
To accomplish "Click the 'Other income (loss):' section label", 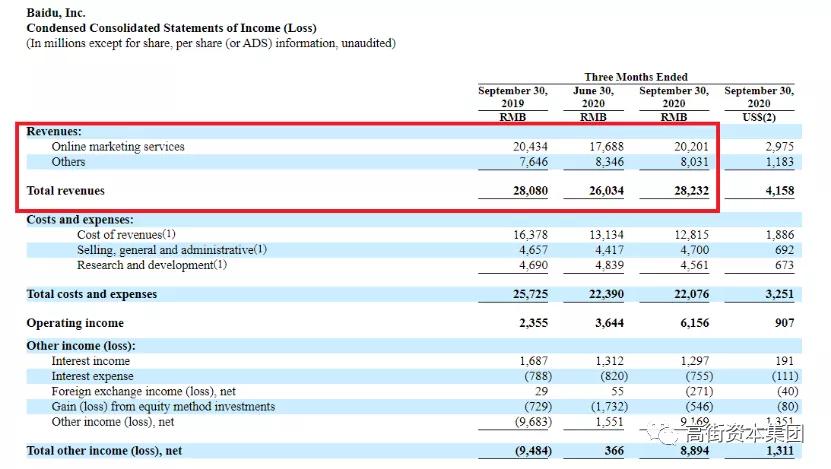I will click(x=81, y=346).
